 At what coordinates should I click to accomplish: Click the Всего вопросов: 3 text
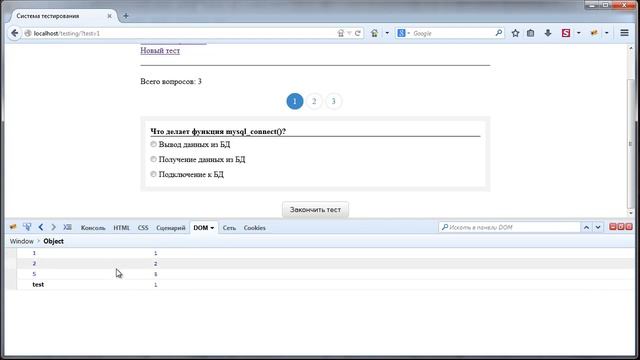pyautogui.click(x=171, y=81)
